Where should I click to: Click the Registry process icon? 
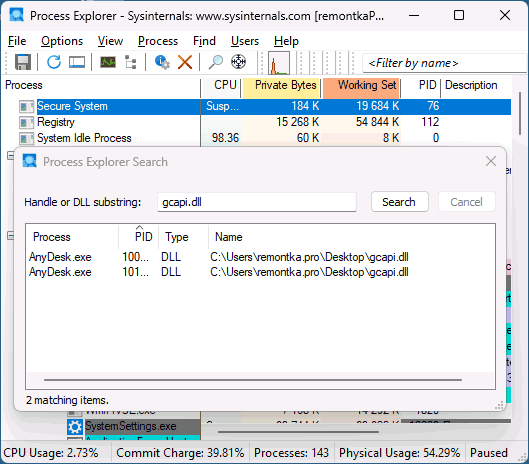coord(26,122)
